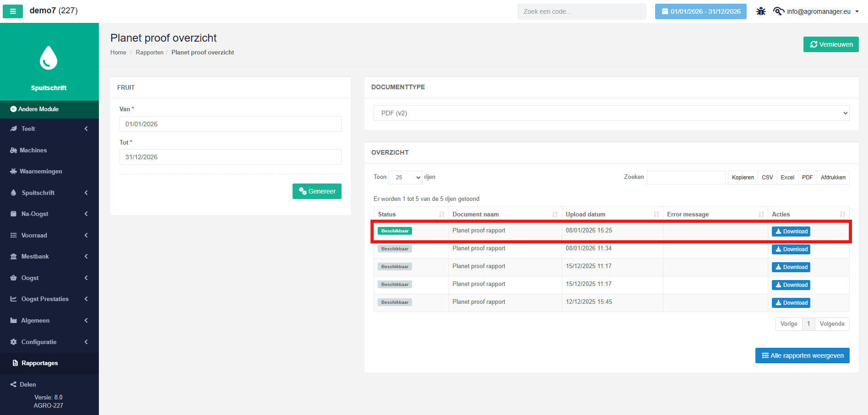
Task: Go to Home breadcrumb link
Action: (118, 53)
